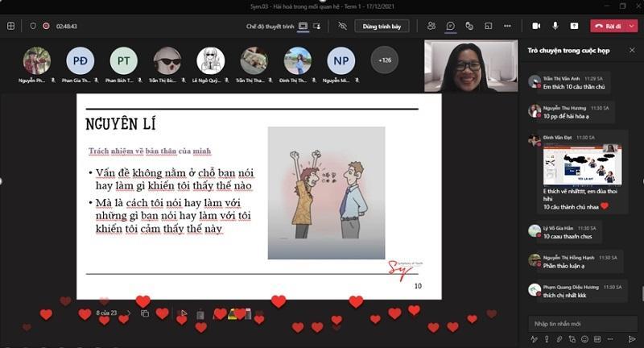This screenshot has height=348, width=644.
Task: Select the laser pointer tool below slide
Action: [184, 313]
